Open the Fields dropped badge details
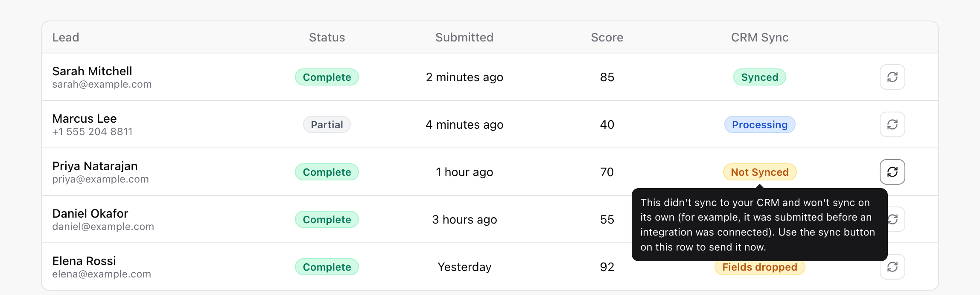Screen dimensions: 980x295 (760, 268)
